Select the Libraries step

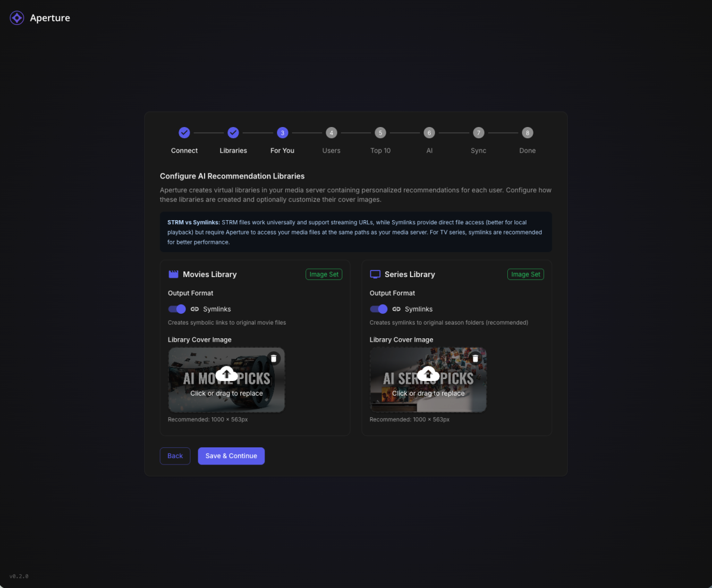coord(233,132)
